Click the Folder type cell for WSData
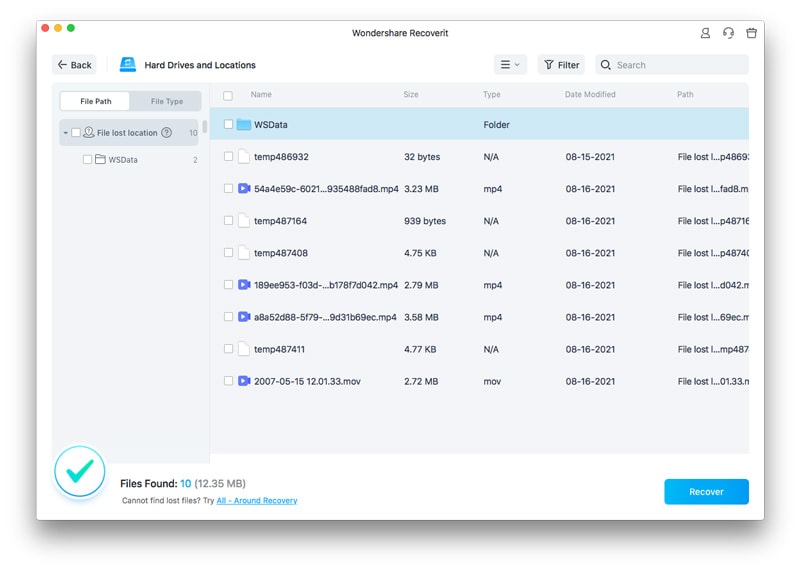Image resolution: width=800 pixels, height=571 pixels. point(496,125)
